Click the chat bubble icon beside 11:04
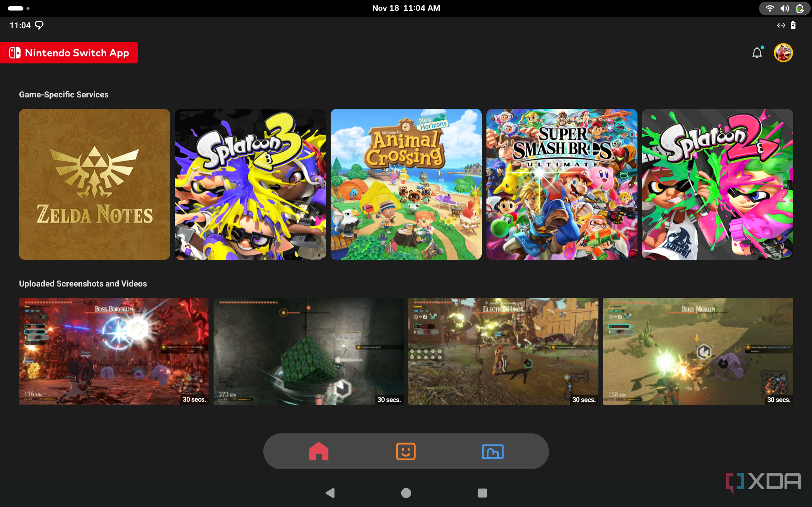 (39, 25)
